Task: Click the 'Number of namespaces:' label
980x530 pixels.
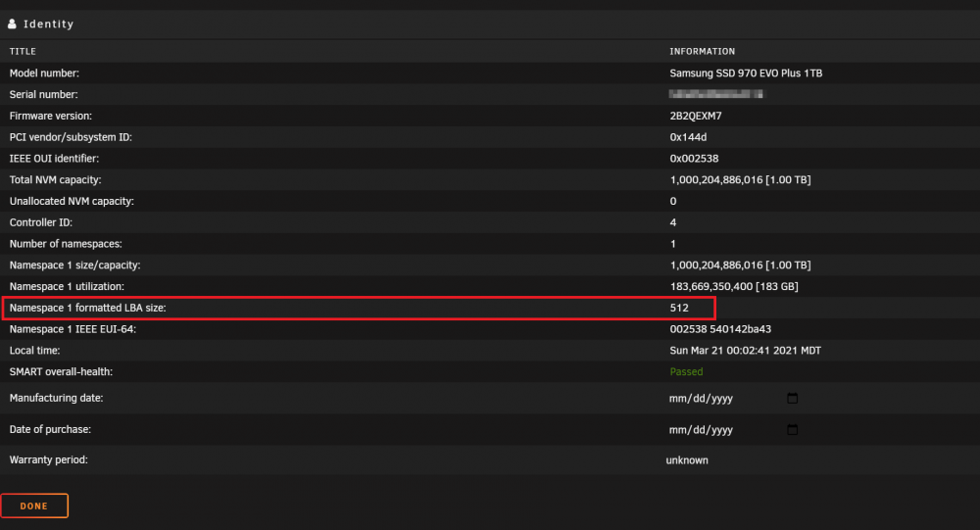Action: [66, 243]
